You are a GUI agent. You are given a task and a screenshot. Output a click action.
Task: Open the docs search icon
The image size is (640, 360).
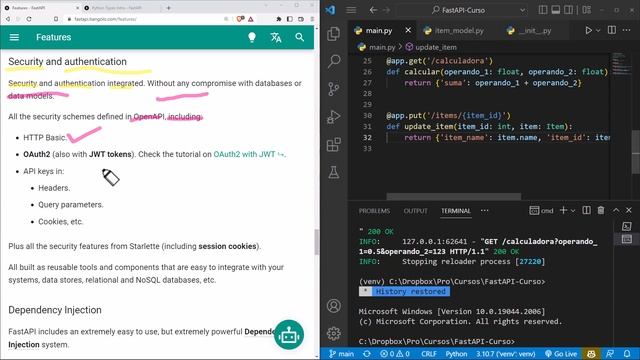(300, 37)
